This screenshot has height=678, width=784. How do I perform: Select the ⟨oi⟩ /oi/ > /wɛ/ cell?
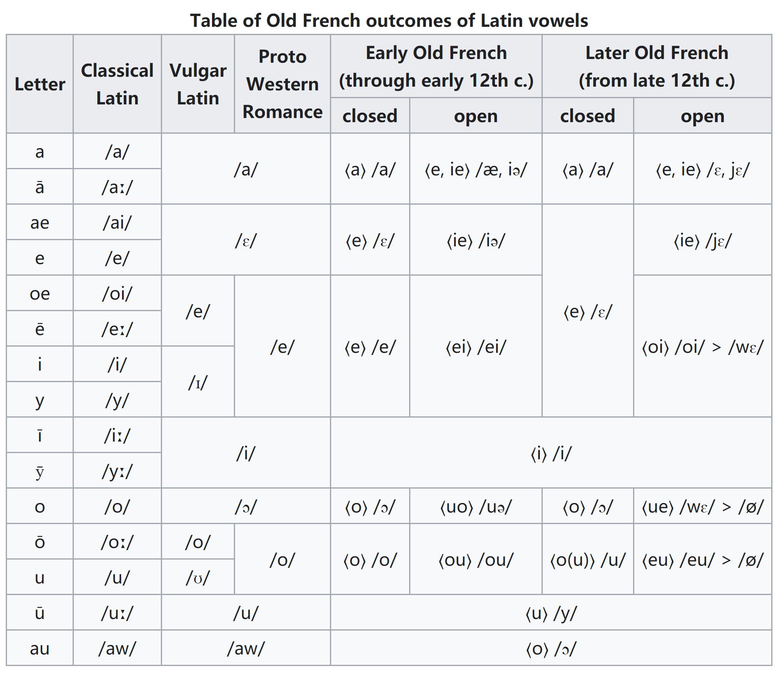(702, 347)
